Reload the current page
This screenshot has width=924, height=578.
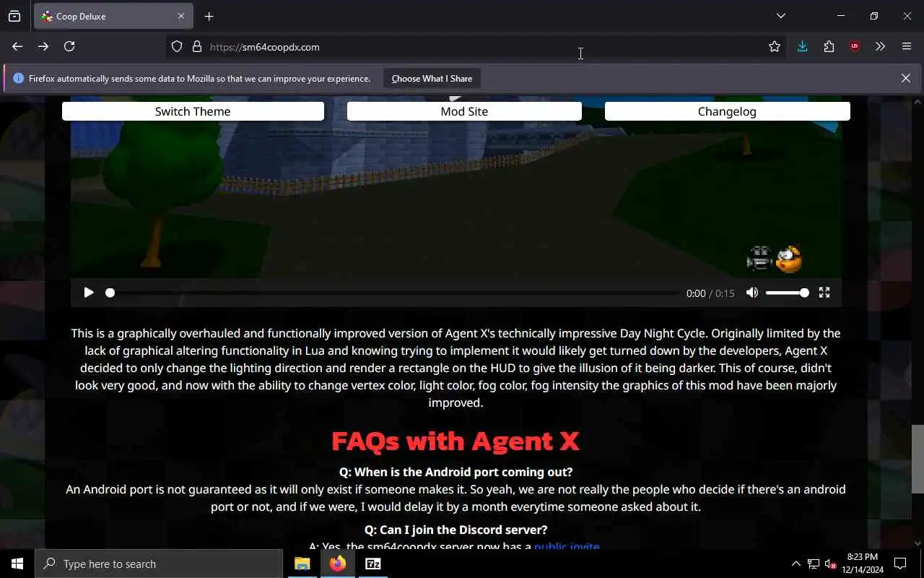pyautogui.click(x=69, y=46)
